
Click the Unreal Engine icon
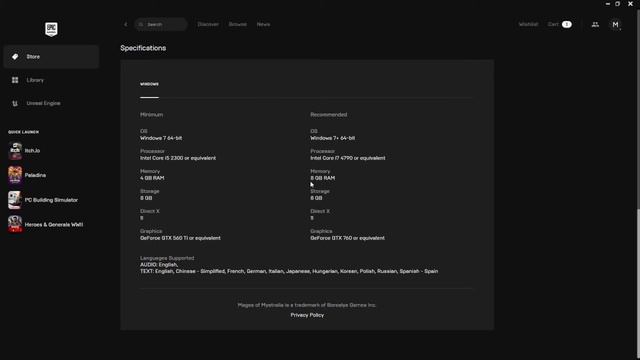point(15,103)
